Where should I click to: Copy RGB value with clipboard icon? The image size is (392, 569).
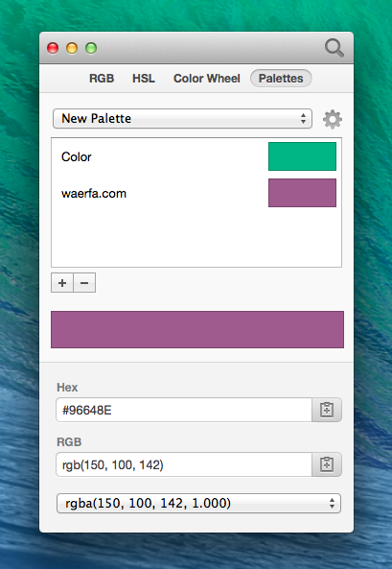point(327,464)
